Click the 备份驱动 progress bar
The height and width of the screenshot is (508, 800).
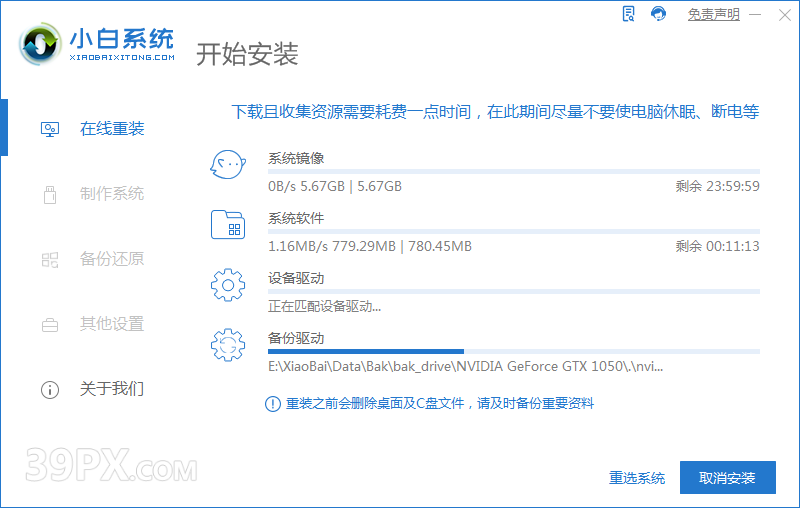[x=513, y=352]
